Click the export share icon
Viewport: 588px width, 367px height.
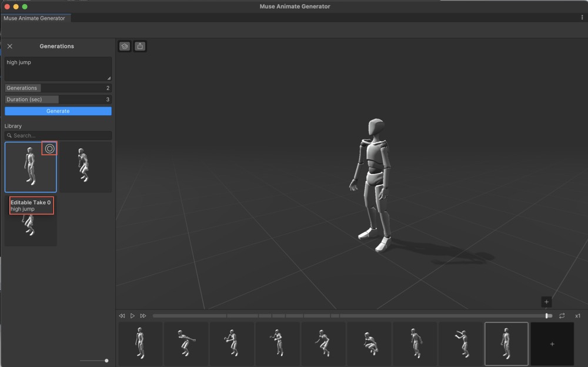[140, 46]
